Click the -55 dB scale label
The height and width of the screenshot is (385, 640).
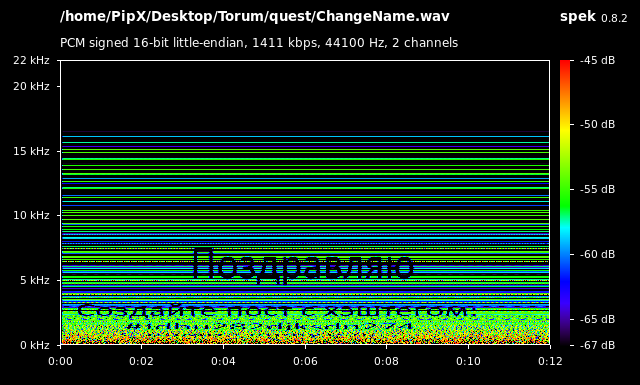point(598,189)
